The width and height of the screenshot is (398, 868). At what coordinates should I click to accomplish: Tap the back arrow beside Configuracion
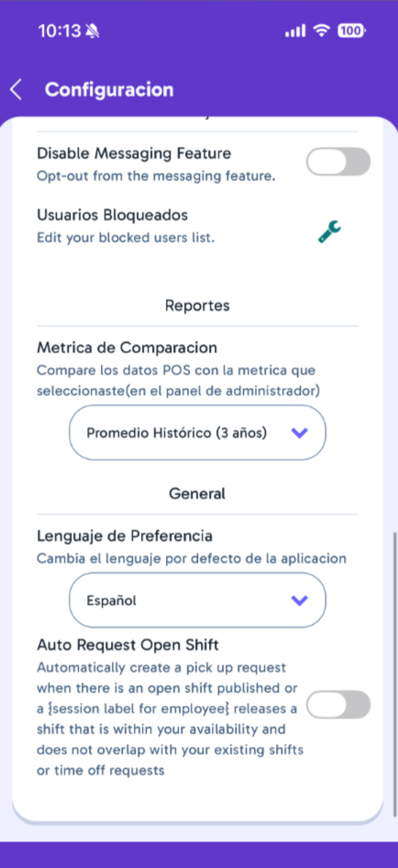tap(17, 89)
